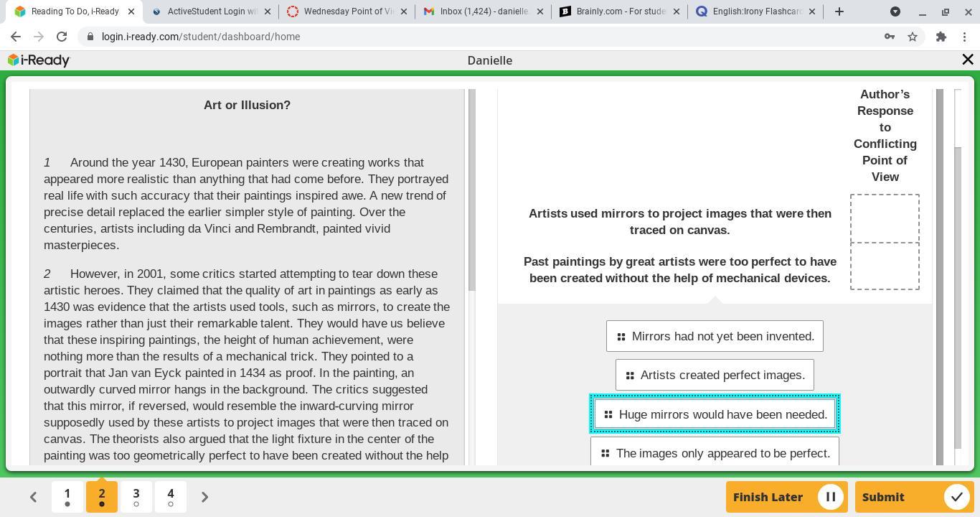The width and height of the screenshot is (980, 517).
Task: Click the outer page scrollbar on the right
Action: (x=957, y=298)
